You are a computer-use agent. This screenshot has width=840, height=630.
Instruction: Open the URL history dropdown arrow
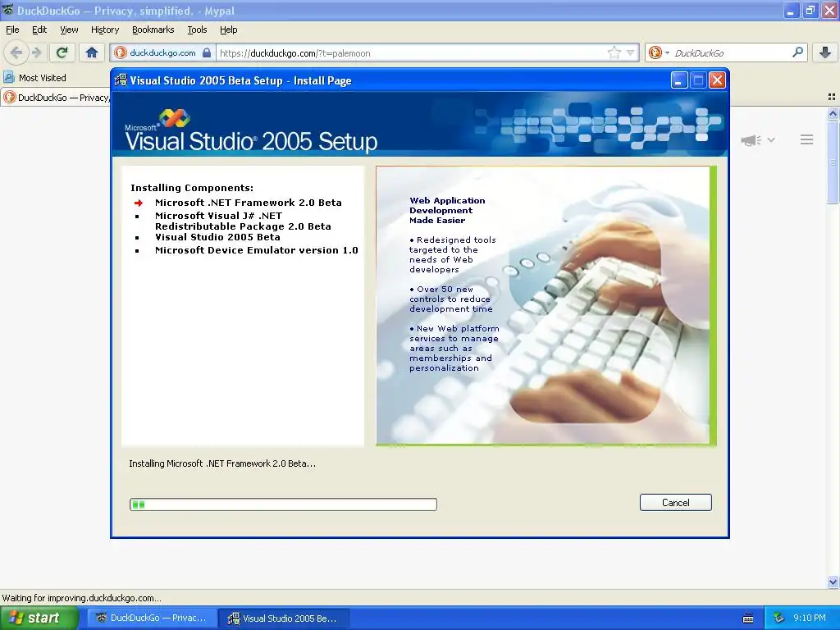[631, 53]
